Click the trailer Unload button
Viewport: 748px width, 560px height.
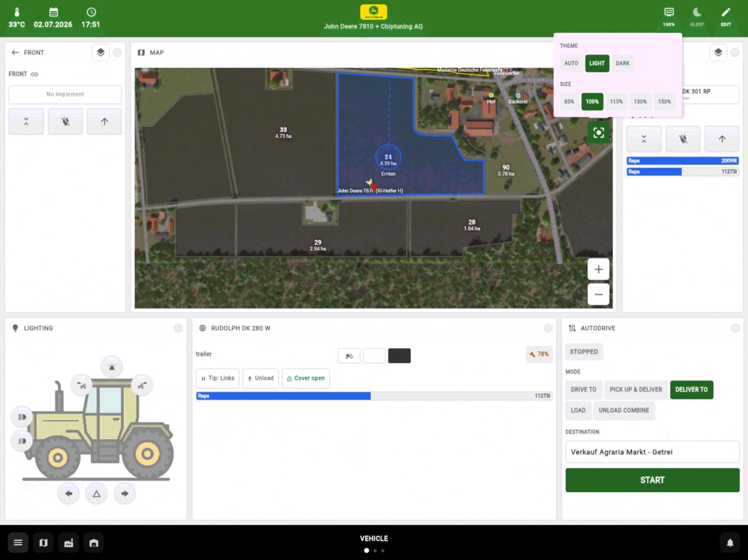[x=261, y=378]
